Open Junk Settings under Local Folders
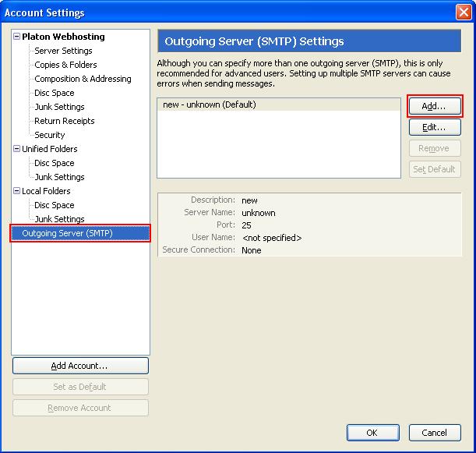476x453 pixels. 59,219
